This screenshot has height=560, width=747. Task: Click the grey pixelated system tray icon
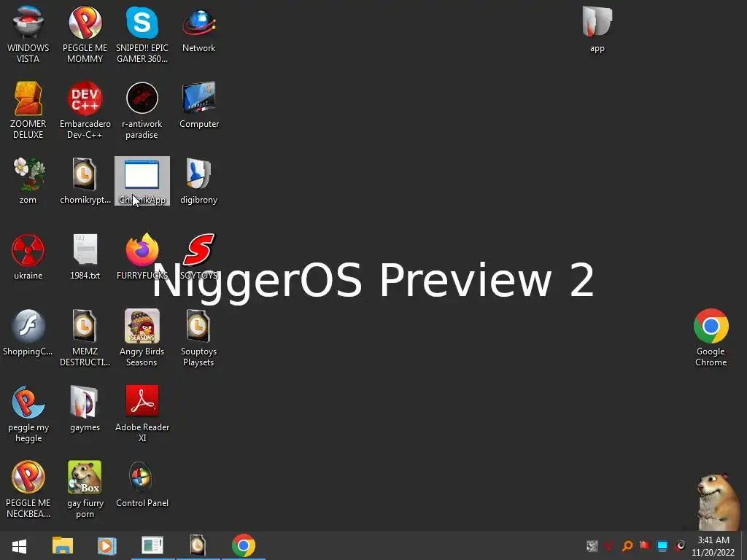pos(592,546)
